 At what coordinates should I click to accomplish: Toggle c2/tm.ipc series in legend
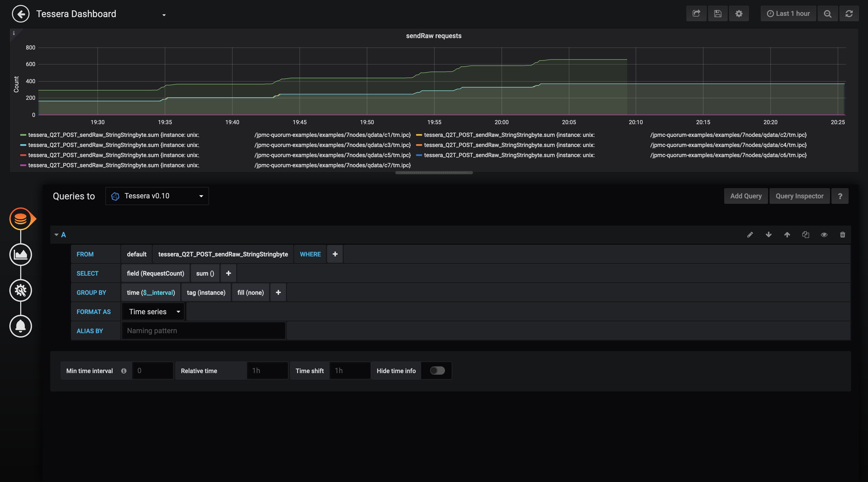[x=615, y=135]
